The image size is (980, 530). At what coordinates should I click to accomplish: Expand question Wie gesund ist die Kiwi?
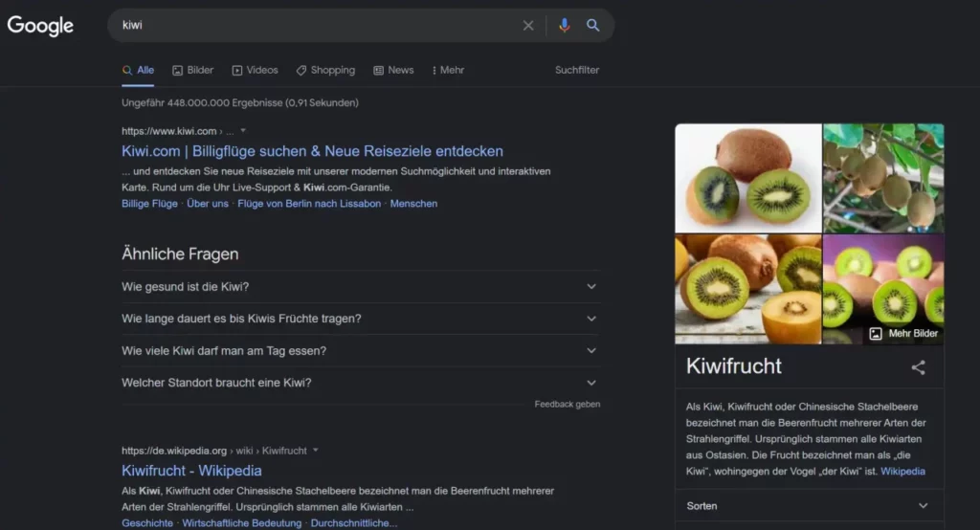[361, 287]
